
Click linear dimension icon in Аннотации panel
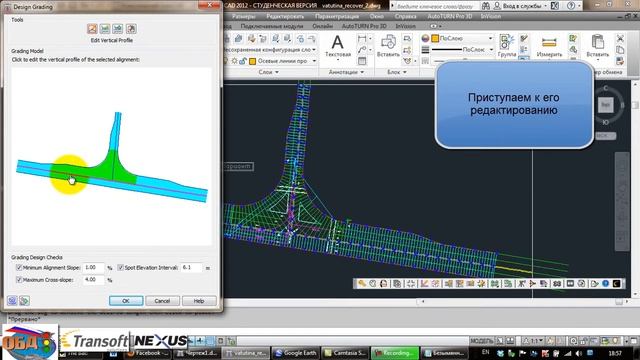pyautogui.click(x=362, y=39)
